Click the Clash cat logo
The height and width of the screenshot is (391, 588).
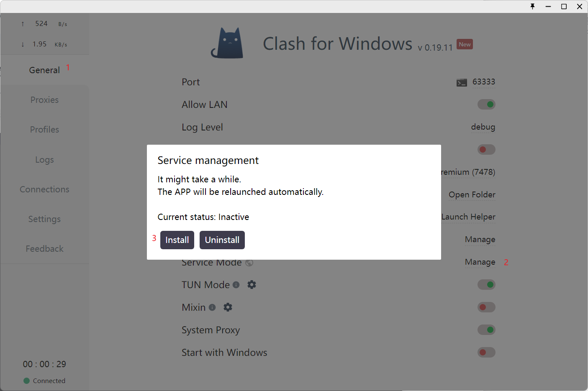click(x=227, y=43)
